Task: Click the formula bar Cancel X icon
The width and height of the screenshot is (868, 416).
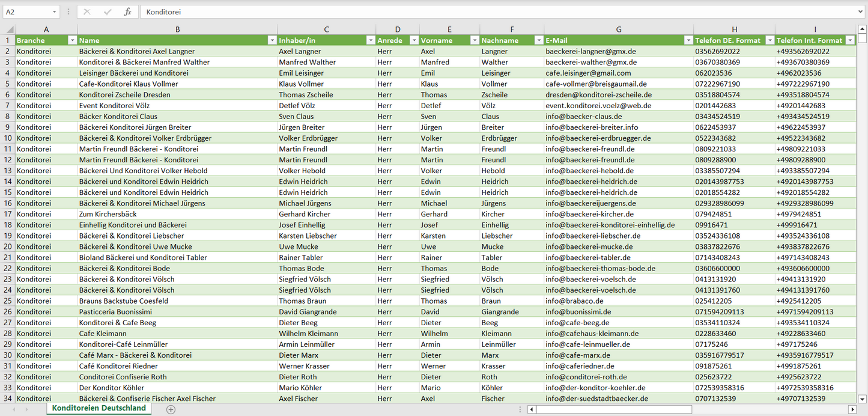Action: click(x=87, y=12)
